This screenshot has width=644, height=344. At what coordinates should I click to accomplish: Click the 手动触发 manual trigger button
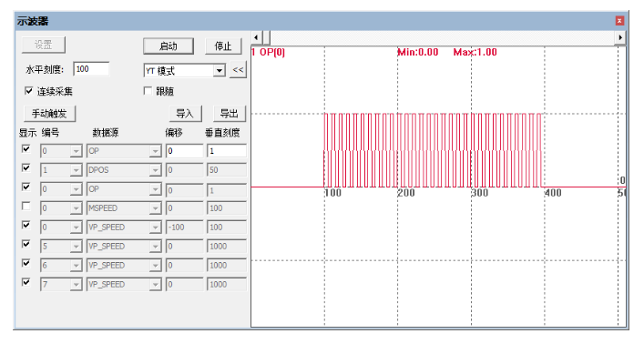(50, 114)
